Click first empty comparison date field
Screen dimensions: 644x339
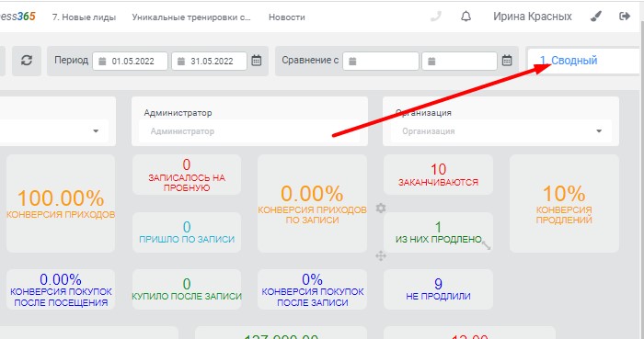pyautogui.click(x=381, y=61)
